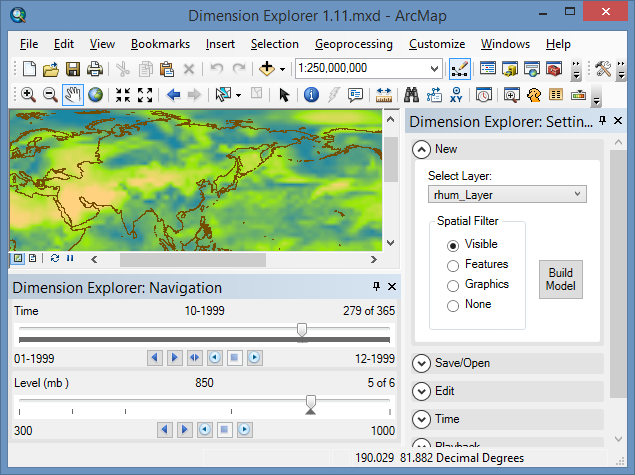Select the Zoom Out tool
The width and height of the screenshot is (635, 475).
pos(50,95)
